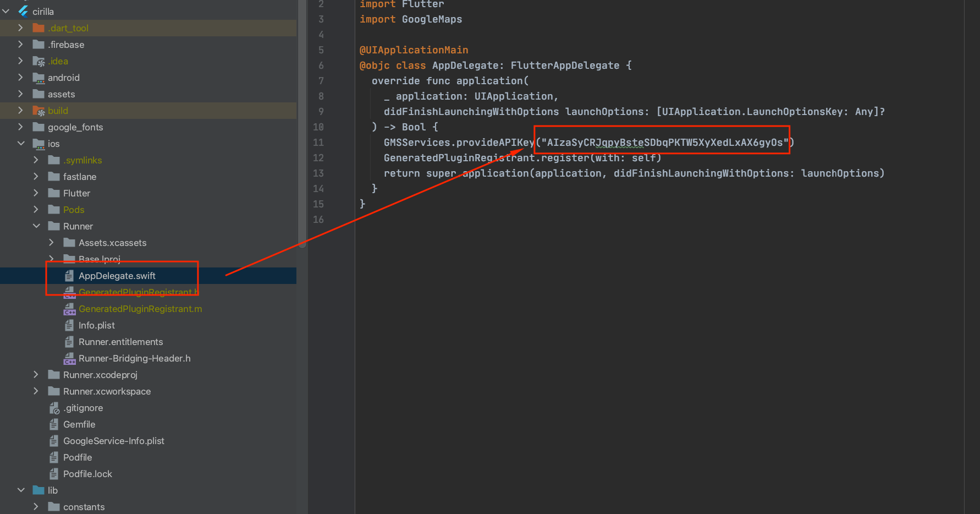Click the API key string in the editor

point(664,143)
